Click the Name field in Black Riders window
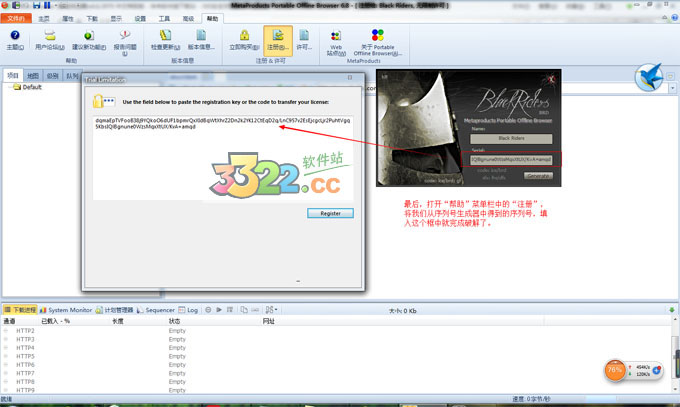The height and width of the screenshot is (407, 680). pyautogui.click(x=511, y=138)
